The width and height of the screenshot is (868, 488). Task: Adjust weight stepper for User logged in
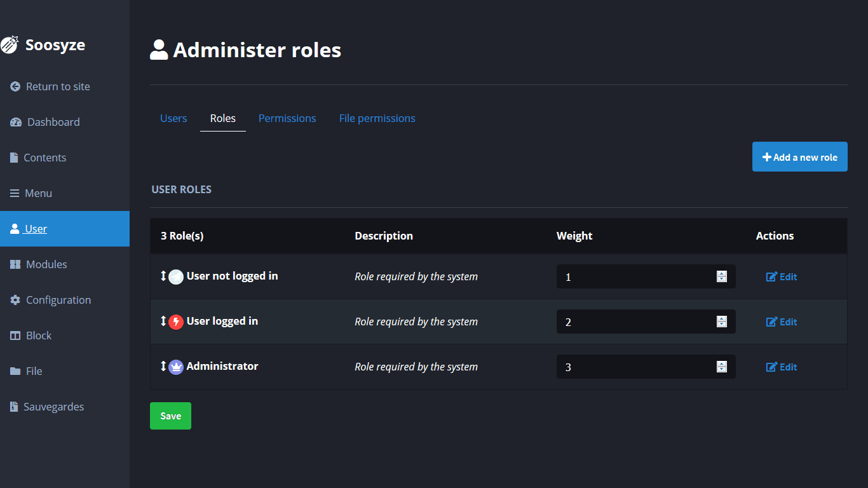click(x=721, y=322)
